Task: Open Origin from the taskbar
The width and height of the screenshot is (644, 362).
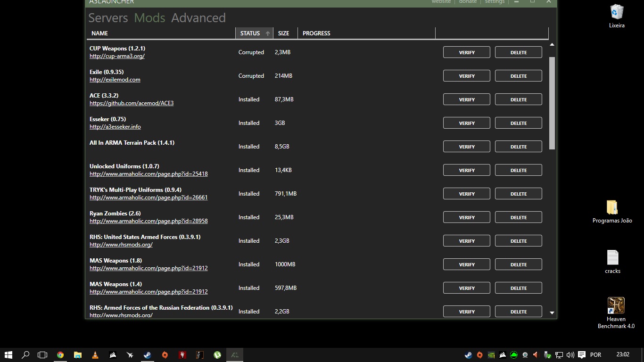Action: click(x=165, y=355)
